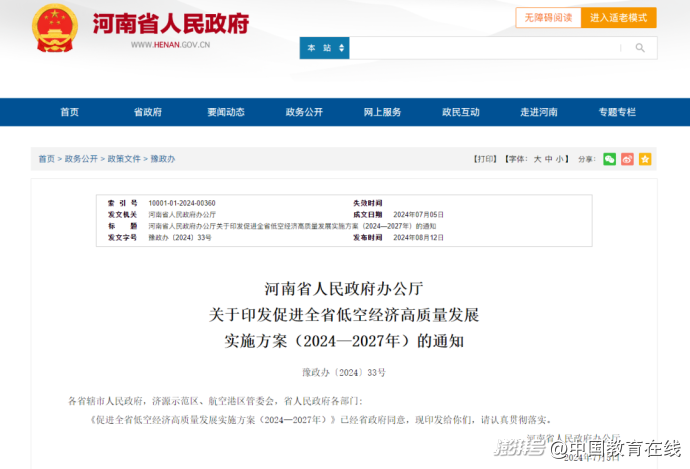
Task: Set font size to 大
Action: pos(537,159)
